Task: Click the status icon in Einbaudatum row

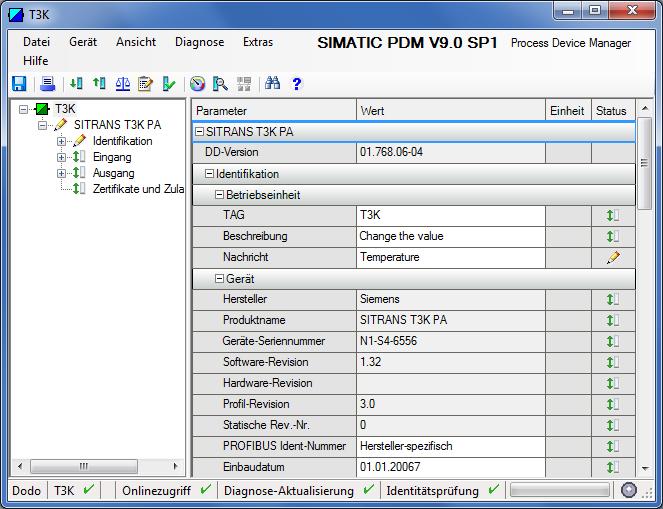Action: pyautogui.click(x=613, y=467)
